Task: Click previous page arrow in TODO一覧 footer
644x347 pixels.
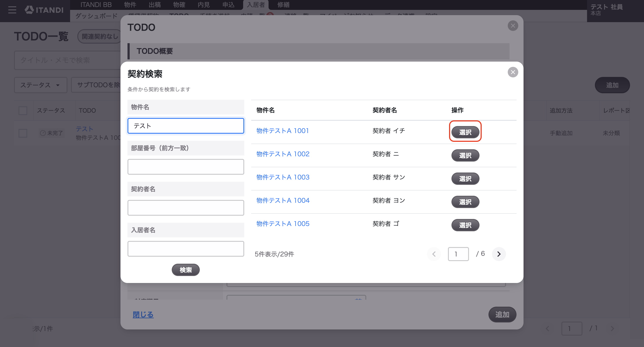Action: pos(547,329)
